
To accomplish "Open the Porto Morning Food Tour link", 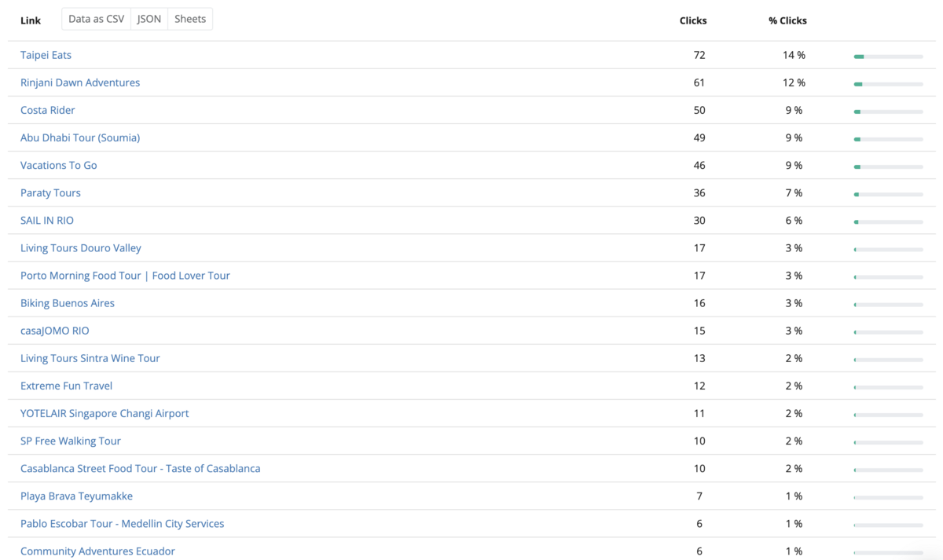I will pyautogui.click(x=125, y=276).
